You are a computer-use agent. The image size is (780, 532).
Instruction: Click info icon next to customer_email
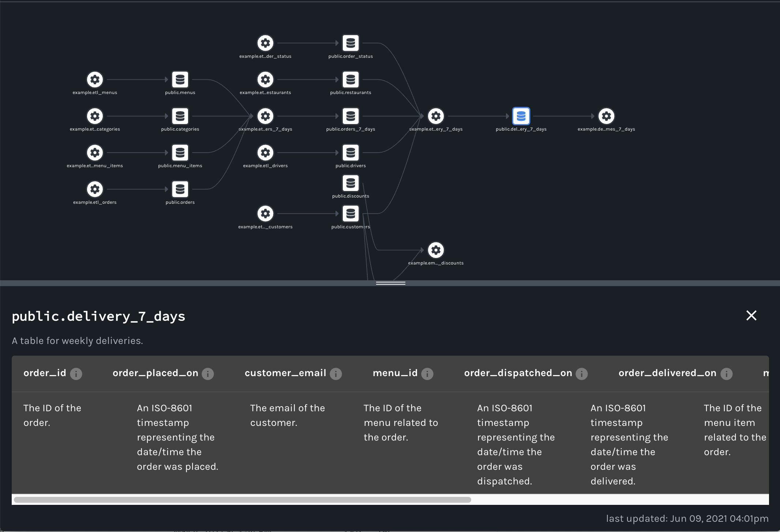click(335, 374)
